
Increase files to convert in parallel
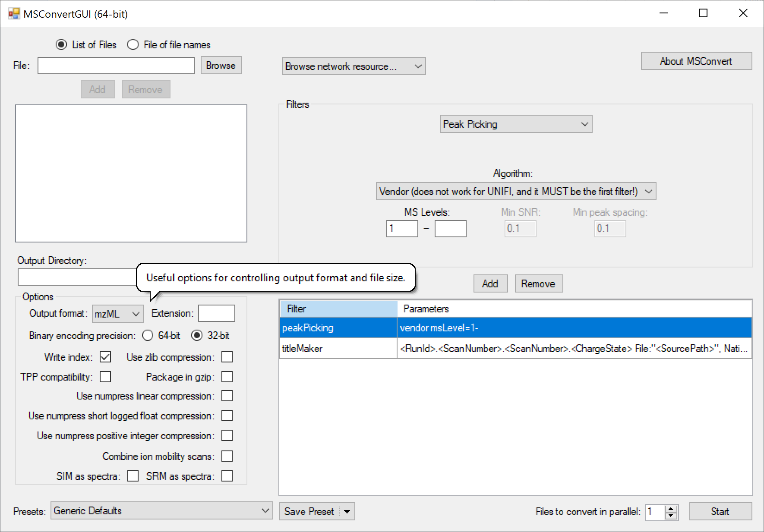[671, 508]
